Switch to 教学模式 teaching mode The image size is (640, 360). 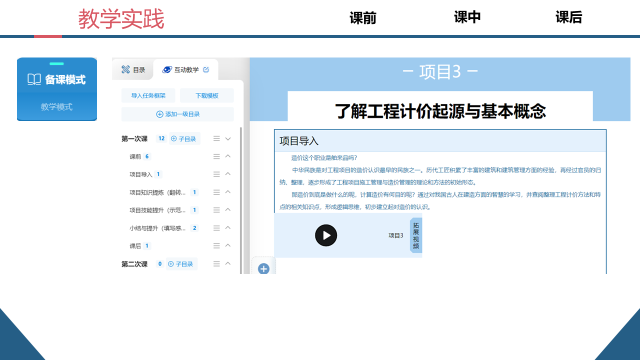click(x=57, y=107)
